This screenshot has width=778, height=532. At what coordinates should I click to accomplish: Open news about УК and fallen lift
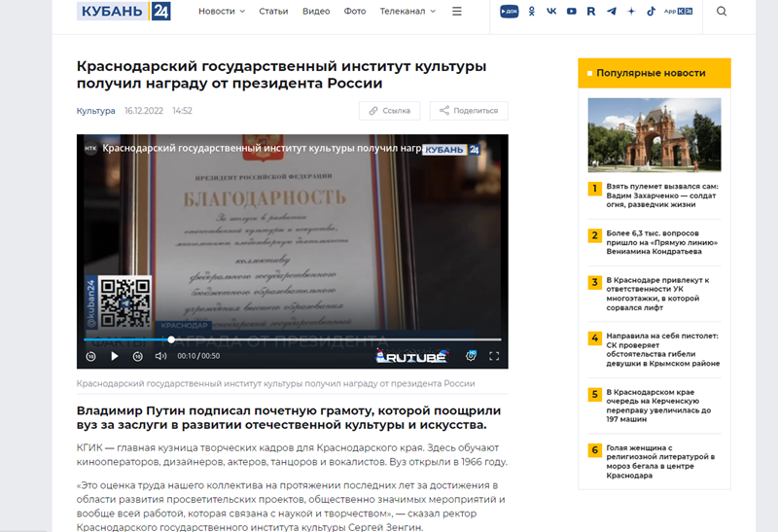pyautogui.click(x=657, y=294)
